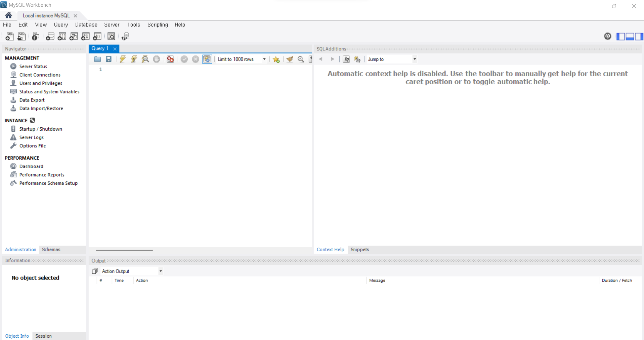Open a SQL script file in new tab
Screen dimensions: 644x340
point(22,36)
